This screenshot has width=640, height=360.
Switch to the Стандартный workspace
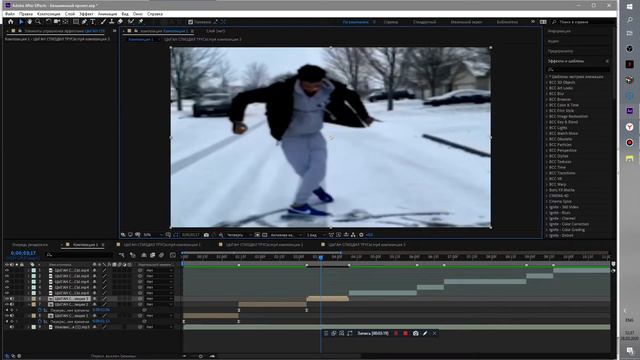click(424, 22)
